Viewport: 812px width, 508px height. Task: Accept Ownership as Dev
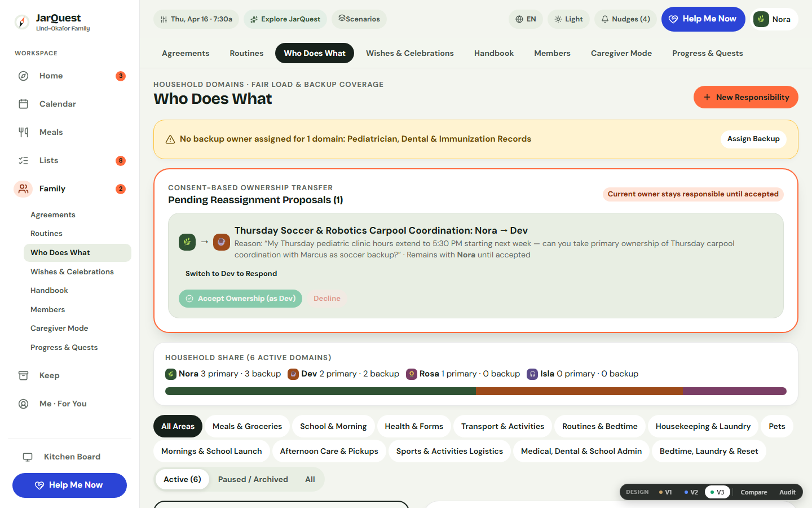point(240,299)
